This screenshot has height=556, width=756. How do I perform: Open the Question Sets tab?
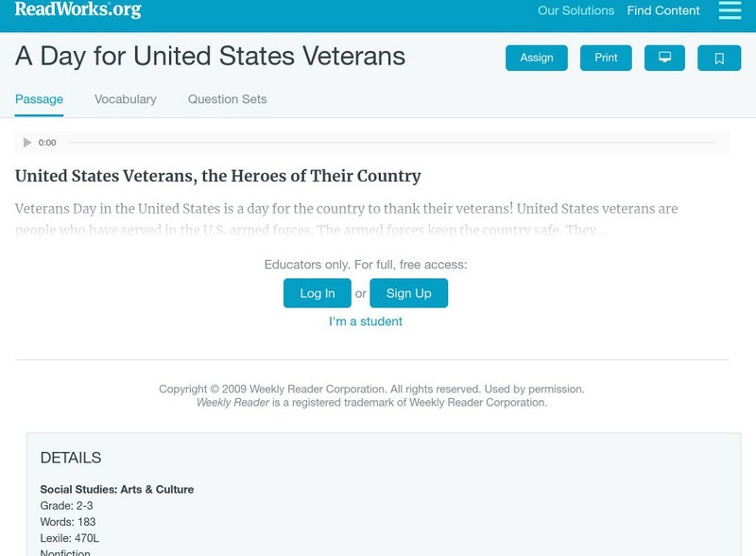pyautogui.click(x=227, y=99)
